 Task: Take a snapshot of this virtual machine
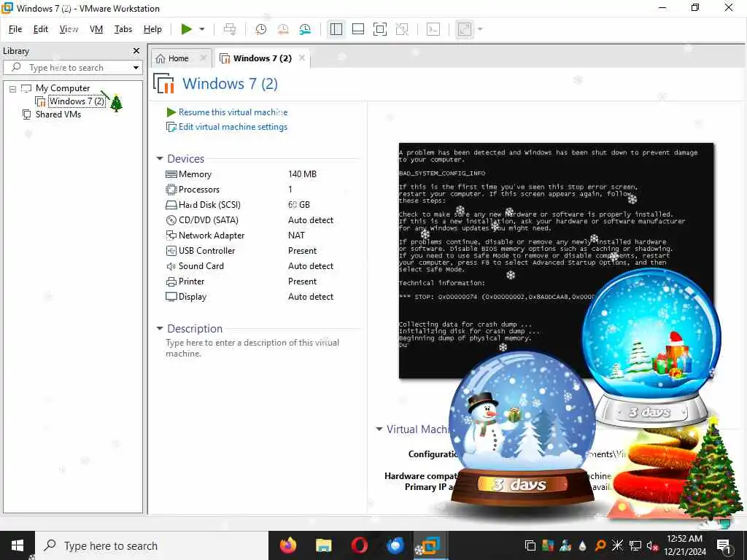(260, 29)
